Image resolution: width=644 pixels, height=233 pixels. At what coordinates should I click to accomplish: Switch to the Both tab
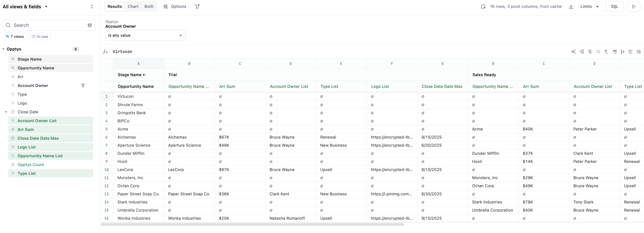pyautogui.click(x=149, y=7)
